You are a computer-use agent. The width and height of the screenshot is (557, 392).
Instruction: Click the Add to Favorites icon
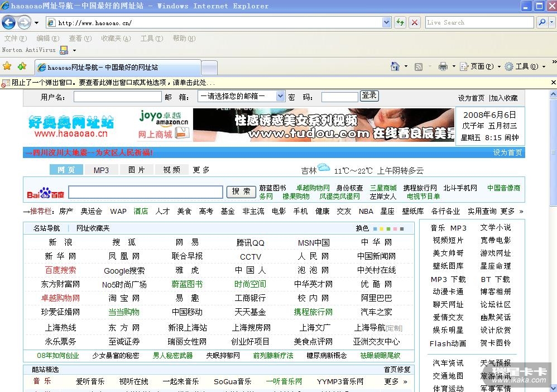tap(22, 66)
